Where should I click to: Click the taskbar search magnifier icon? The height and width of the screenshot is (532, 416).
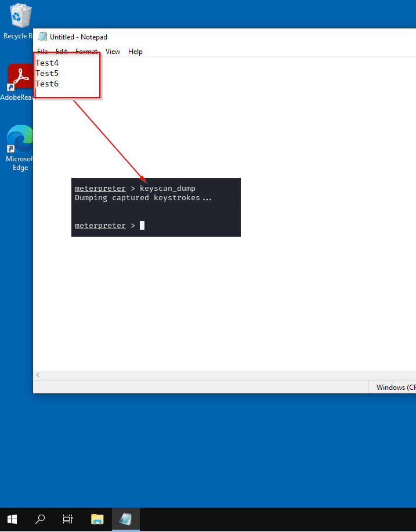(40, 519)
